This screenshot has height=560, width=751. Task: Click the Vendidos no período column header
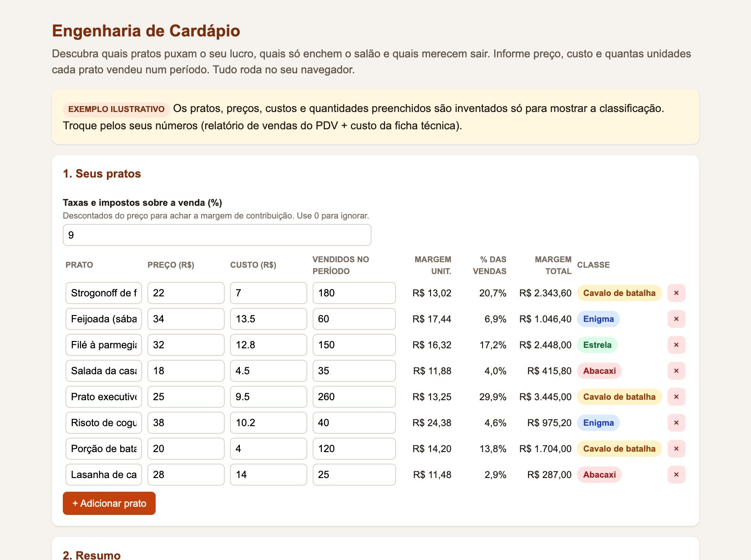click(x=341, y=265)
